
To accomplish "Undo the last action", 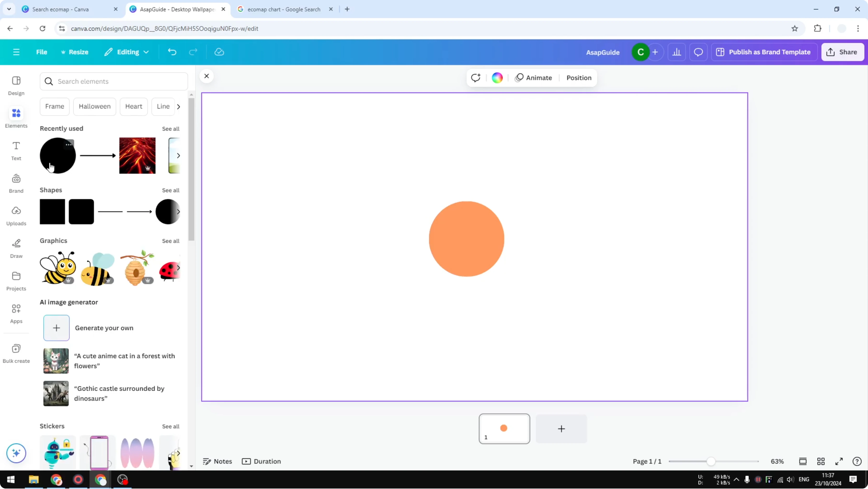I will 172,52.
